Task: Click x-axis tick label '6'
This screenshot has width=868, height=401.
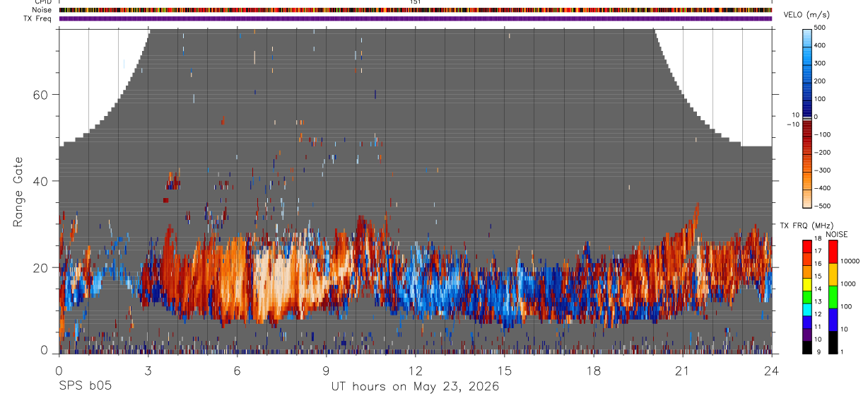Action: pos(237,371)
